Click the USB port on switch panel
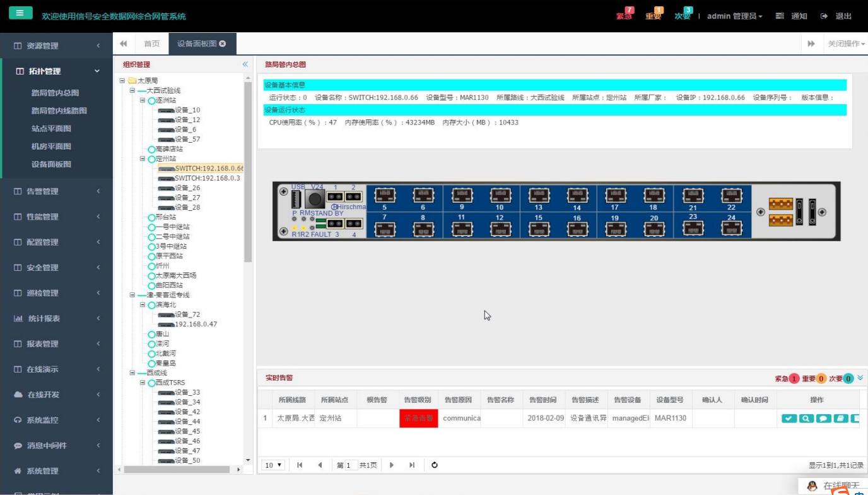This screenshot has height=495, width=868. (296, 200)
